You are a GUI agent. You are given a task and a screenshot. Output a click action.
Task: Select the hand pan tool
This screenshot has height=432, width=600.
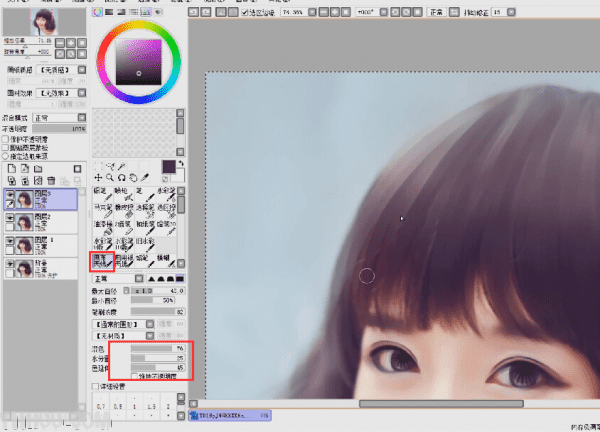point(133,178)
